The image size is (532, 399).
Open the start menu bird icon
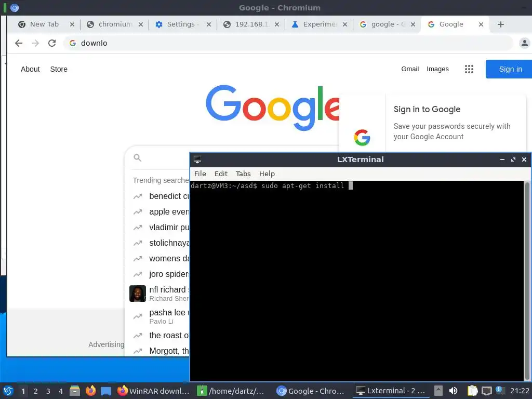[x=8, y=391]
